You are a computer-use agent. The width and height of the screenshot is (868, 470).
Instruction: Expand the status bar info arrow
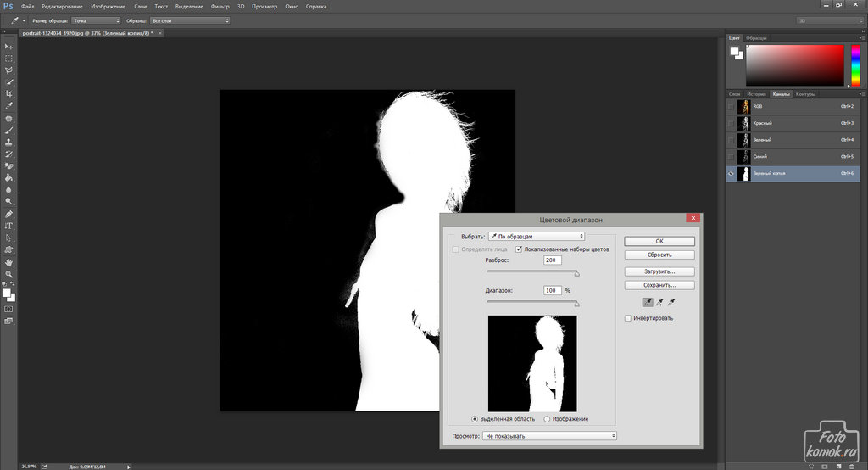(x=129, y=467)
